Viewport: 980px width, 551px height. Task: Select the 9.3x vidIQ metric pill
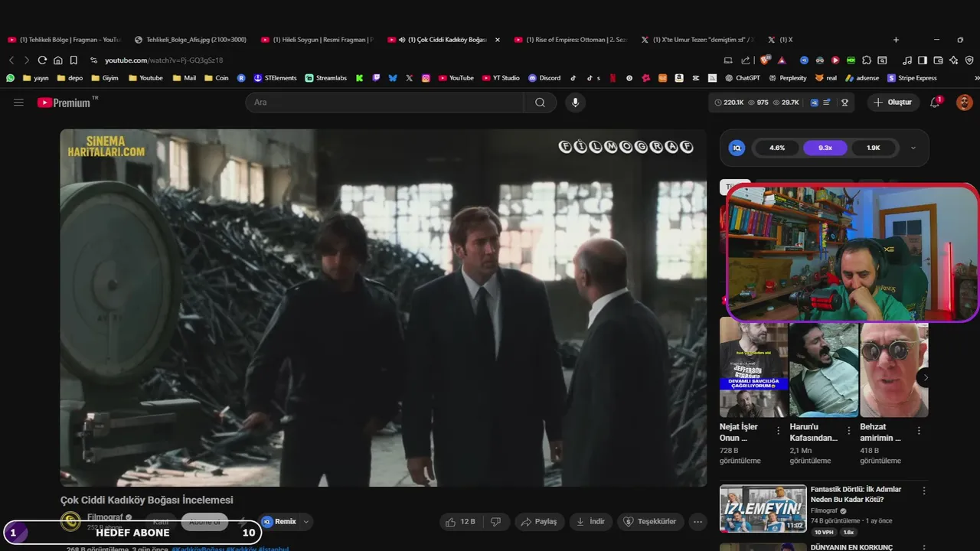pyautogui.click(x=825, y=148)
